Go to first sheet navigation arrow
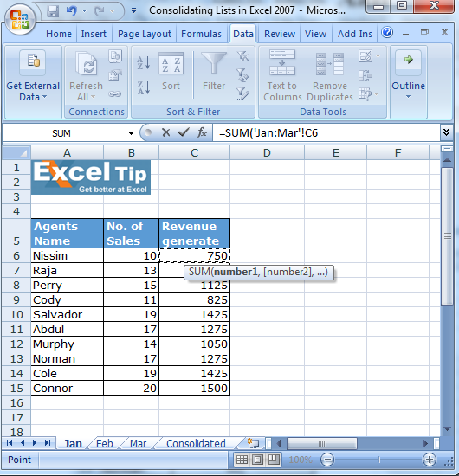The image size is (459, 476). click(10, 443)
